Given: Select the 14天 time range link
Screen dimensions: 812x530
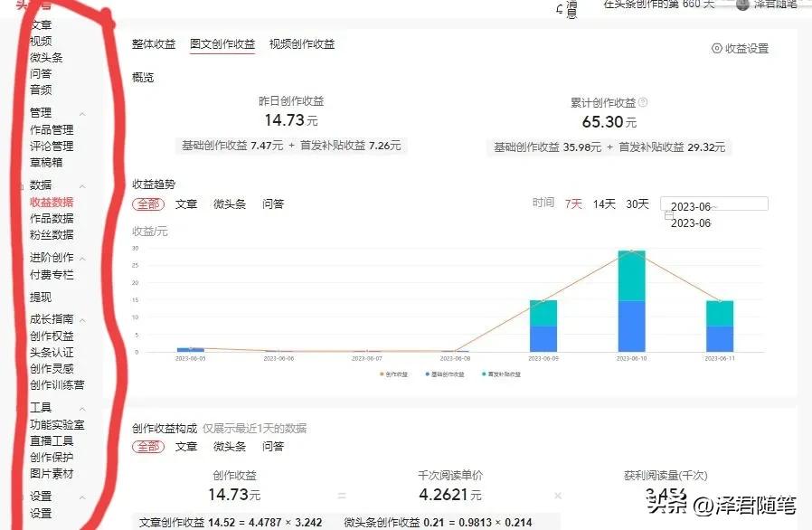Looking at the screenshot, I should tap(603, 204).
